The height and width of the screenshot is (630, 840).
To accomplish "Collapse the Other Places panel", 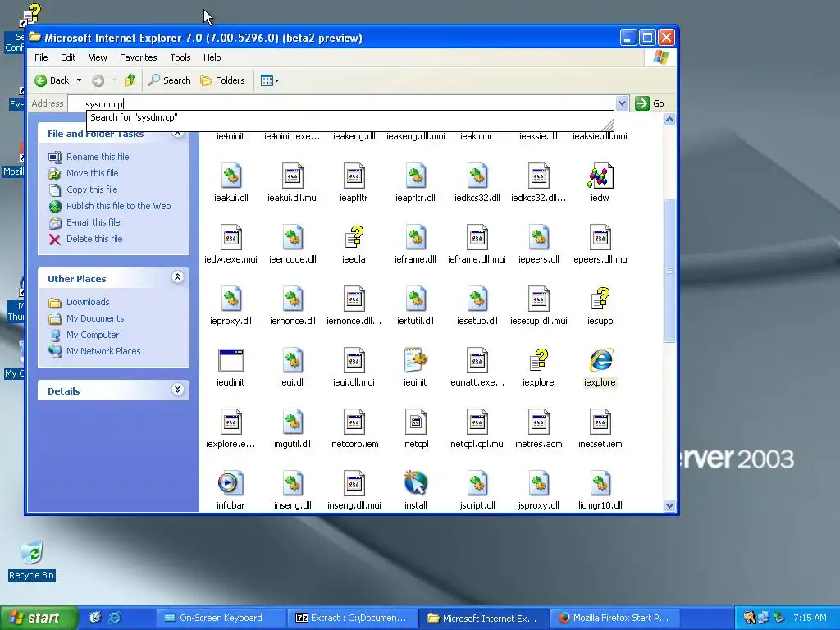I will coord(178,277).
